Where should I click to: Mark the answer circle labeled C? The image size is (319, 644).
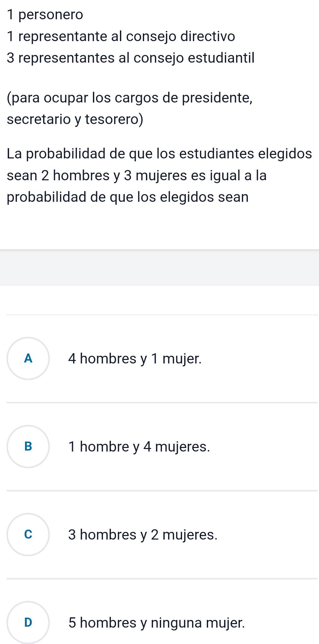(x=28, y=534)
